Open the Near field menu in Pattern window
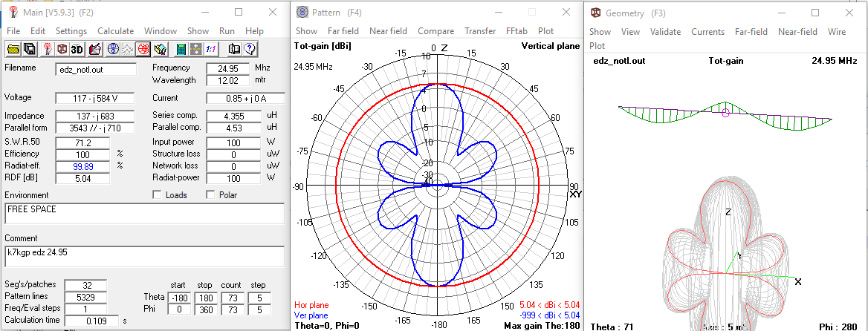 388,31
